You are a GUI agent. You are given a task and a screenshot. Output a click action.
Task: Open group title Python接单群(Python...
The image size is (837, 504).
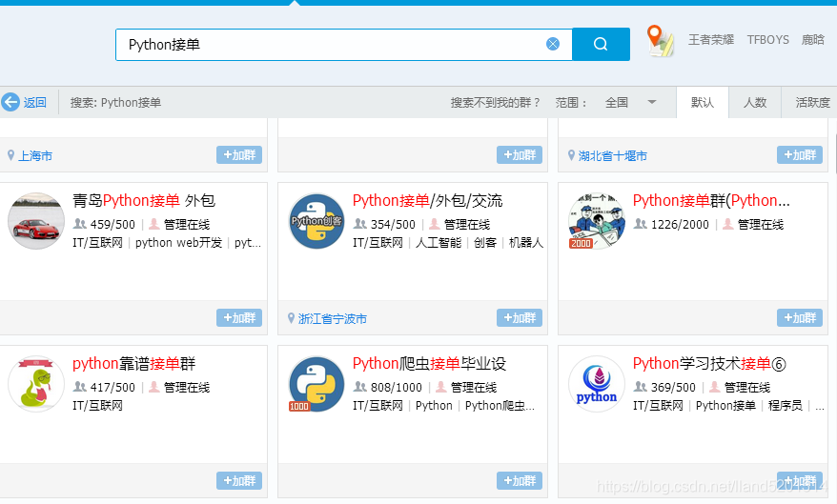(711, 200)
